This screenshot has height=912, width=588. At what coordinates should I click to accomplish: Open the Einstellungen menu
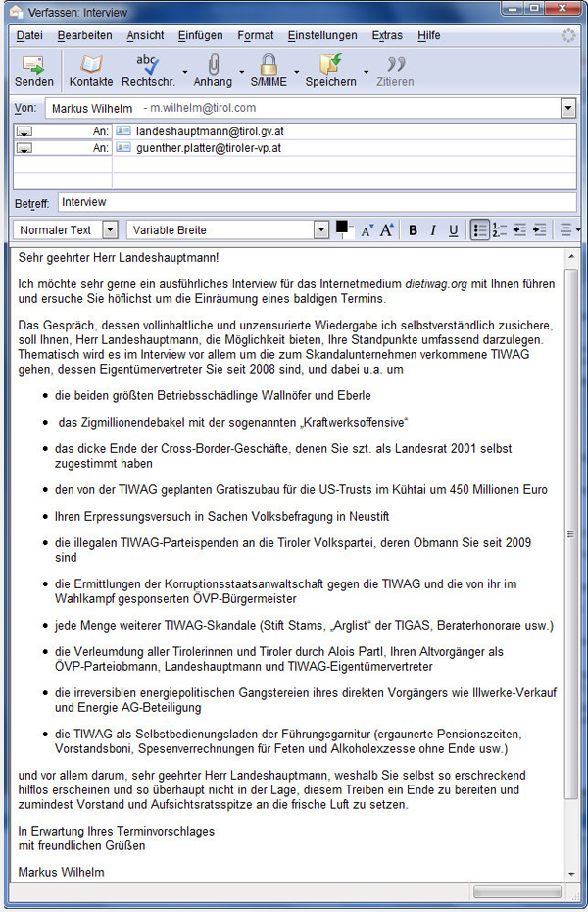pyautogui.click(x=322, y=35)
